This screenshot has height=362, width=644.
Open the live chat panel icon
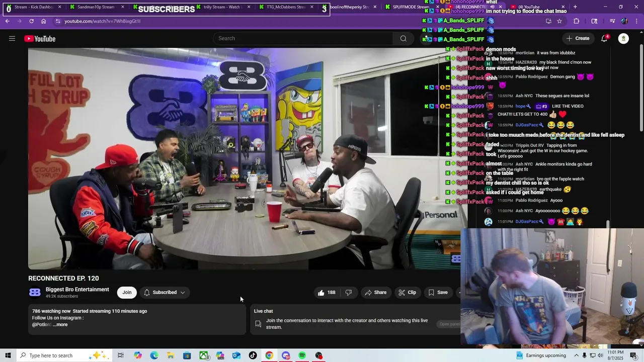(258, 324)
